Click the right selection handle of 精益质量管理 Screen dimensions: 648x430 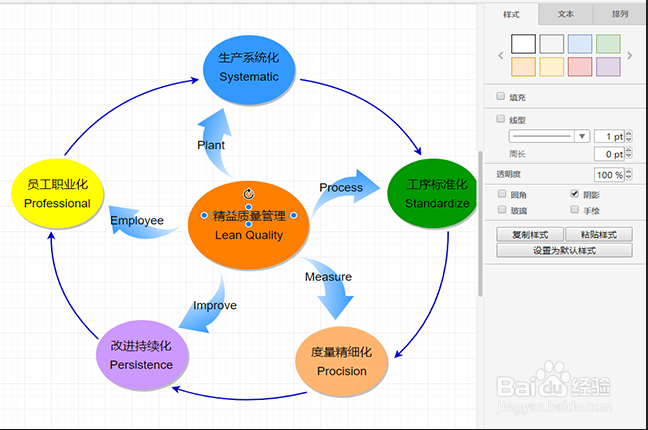pos(293,215)
